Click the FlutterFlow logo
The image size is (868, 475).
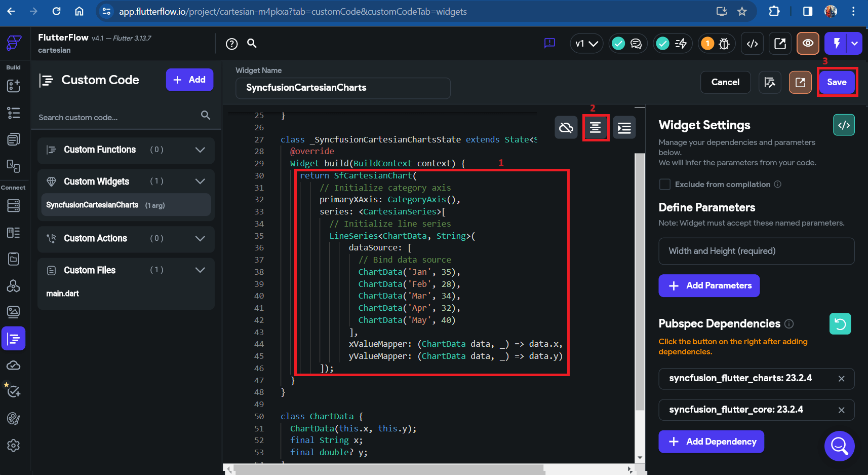tap(14, 44)
